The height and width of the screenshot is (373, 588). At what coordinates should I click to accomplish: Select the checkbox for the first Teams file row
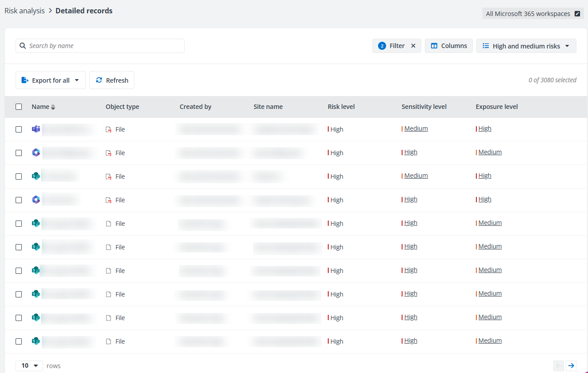[x=19, y=129]
